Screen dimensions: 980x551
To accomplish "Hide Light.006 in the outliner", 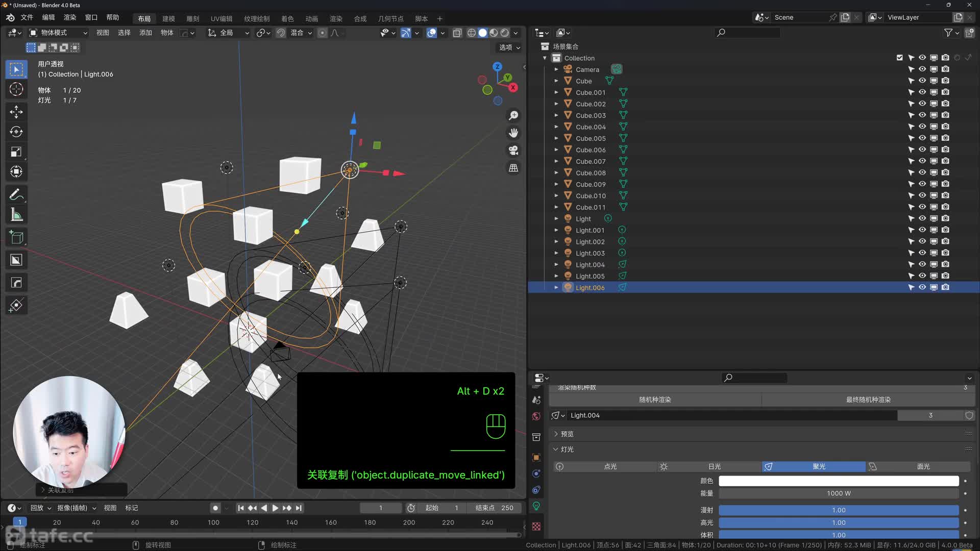I will (922, 287).
